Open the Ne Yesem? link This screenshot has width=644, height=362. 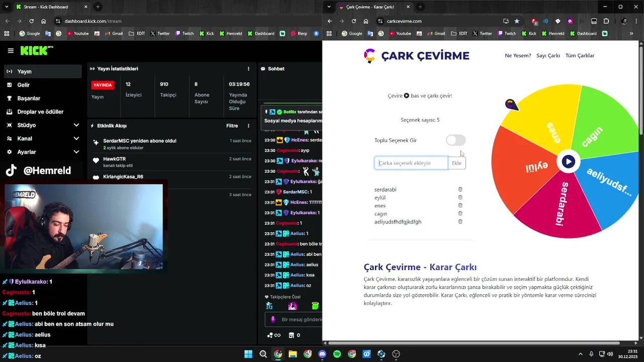point(518,55)
